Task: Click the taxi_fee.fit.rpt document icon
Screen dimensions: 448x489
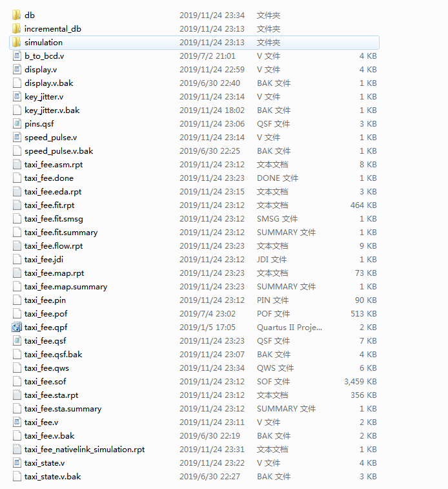Action: pyautogui.click(x=17, y=205)
